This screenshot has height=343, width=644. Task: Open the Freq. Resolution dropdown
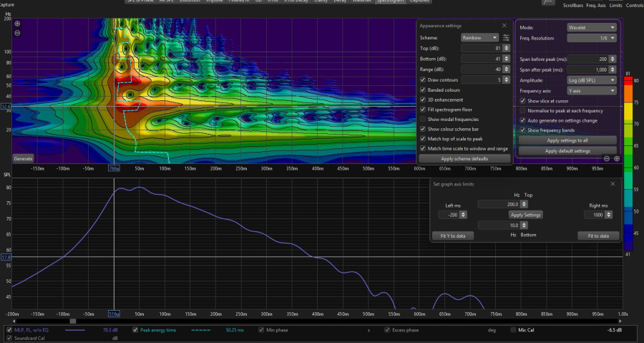point(592,38)
